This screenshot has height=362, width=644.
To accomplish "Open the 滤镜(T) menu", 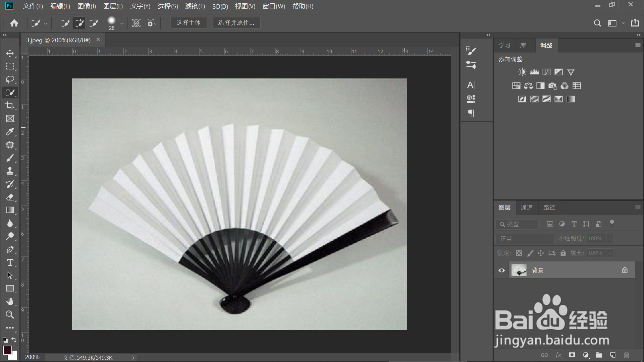I will [x=195, y=6].
